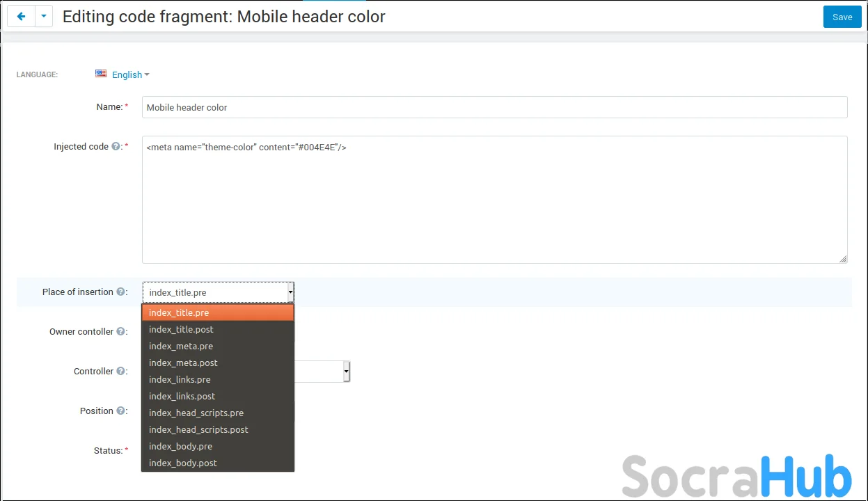Image resolution: width=868 pixels, height=501 pixels.
Task: Click the Place of insertion help icon
Action: click(120, 292)
